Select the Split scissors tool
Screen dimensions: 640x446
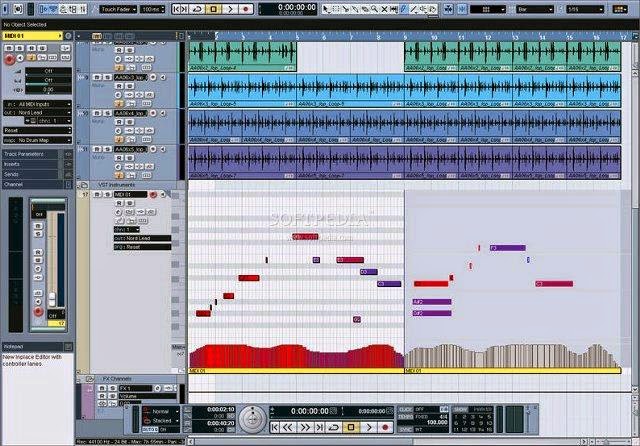[345, 9]
